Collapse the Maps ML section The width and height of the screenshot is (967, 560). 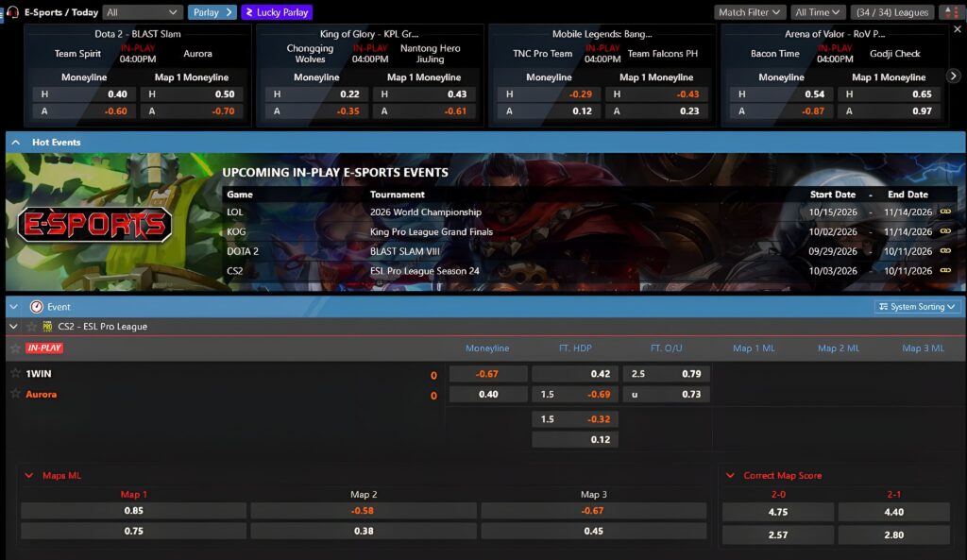tap(29, 476)
